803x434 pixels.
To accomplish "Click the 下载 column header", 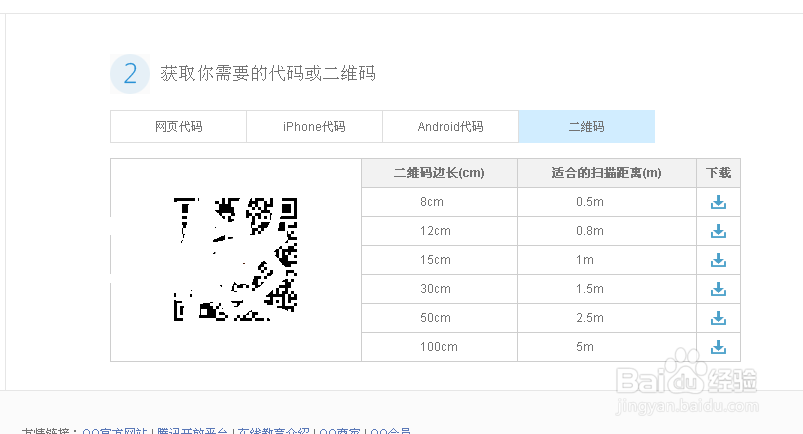I will click(719, 173).
